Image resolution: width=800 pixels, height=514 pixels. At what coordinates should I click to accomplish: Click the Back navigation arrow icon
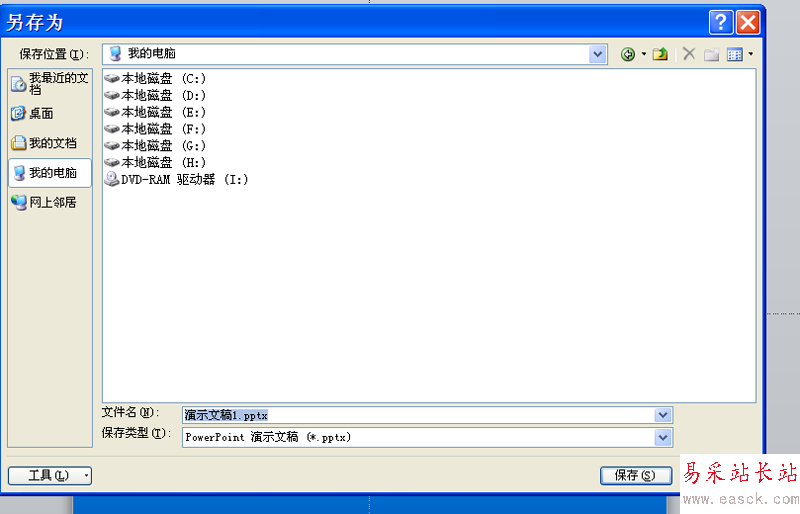(628, 54)
